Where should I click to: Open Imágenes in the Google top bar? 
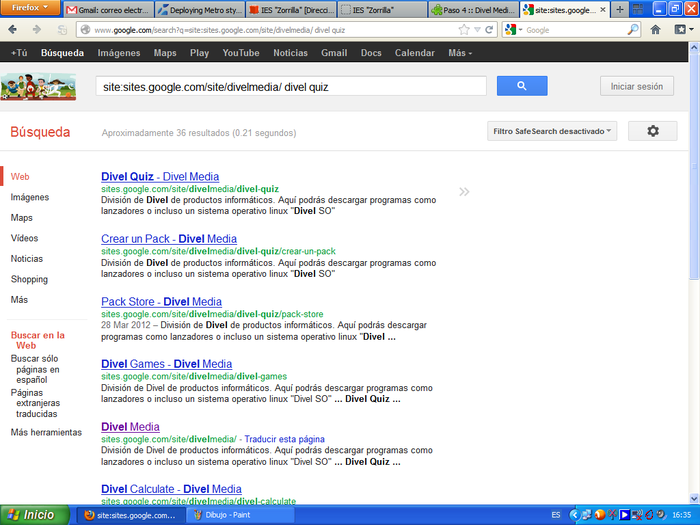coord(119,53)
